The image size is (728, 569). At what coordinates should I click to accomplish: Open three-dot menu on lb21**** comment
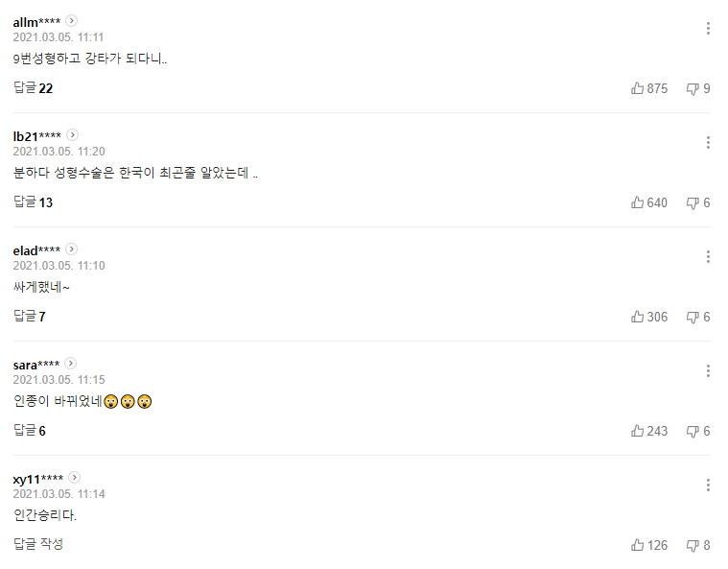[708, 143]
